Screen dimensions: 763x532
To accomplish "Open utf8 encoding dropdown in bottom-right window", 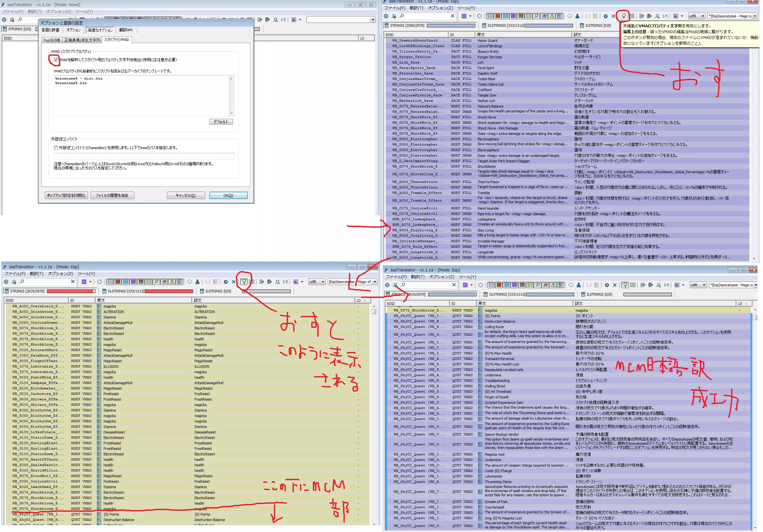I will (x=698, y=285).
